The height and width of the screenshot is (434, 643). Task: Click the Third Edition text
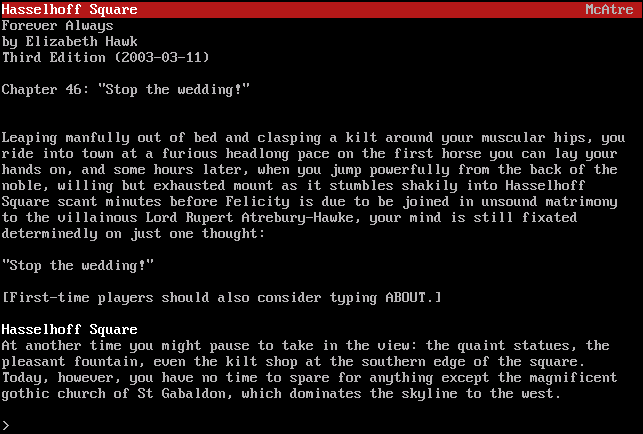(54, 57)
